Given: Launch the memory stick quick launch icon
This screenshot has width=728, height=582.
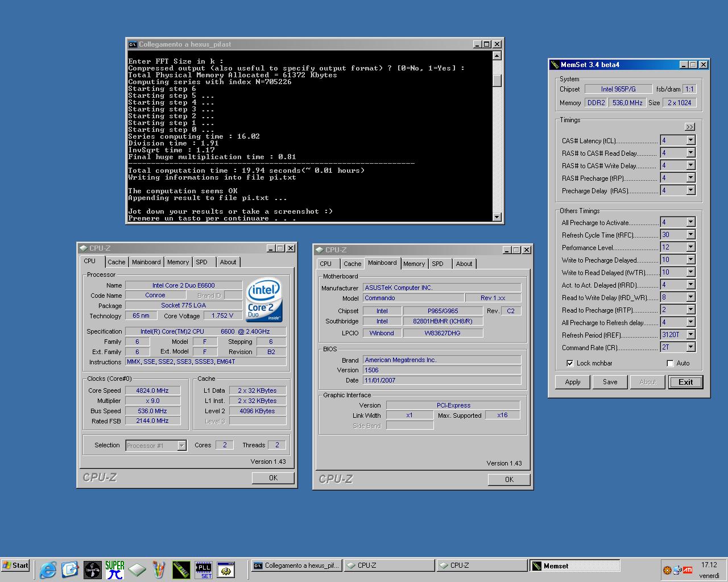Looking at the screenshot, I should pos(181,569).
